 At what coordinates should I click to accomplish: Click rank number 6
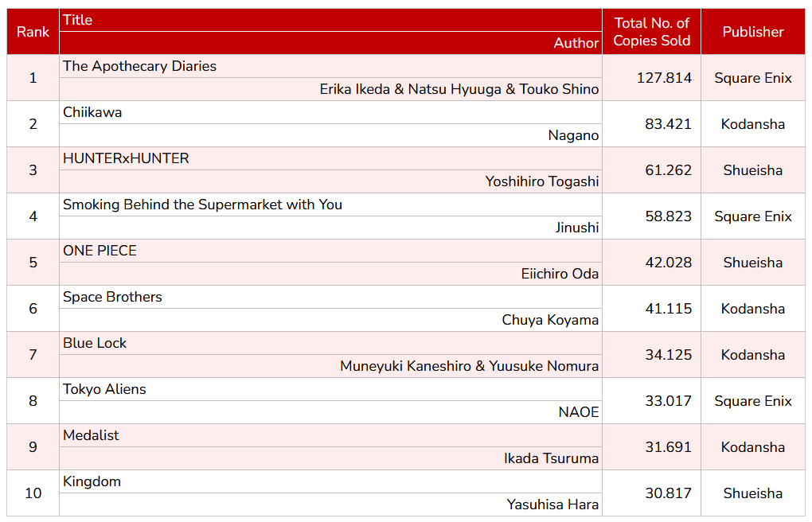click(x=33, y=308)
